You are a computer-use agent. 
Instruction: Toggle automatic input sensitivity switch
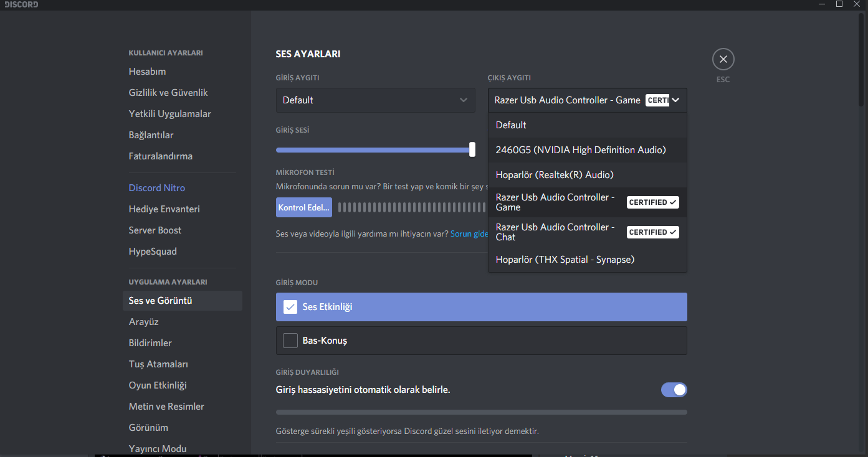click(x=674, y=390)
